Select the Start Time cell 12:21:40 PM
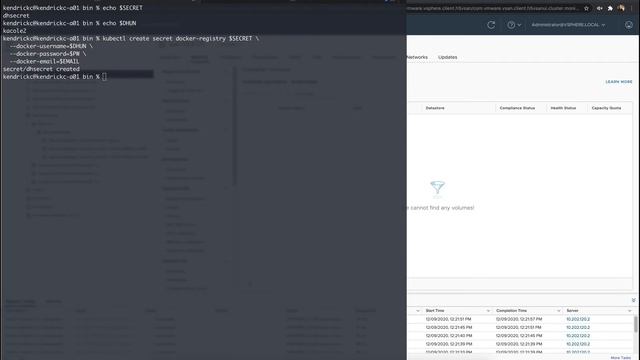The height and width of the screenshot is (360, 640). coord(448,336)
